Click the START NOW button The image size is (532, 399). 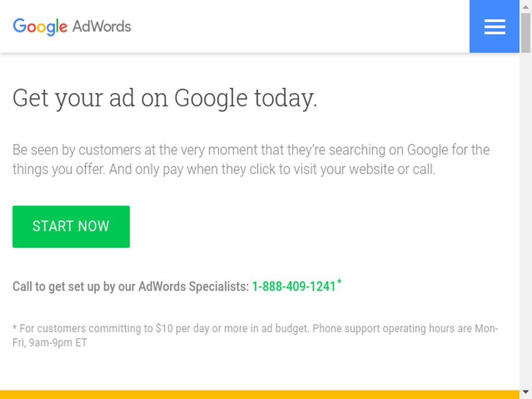click(x=71, y=227)
